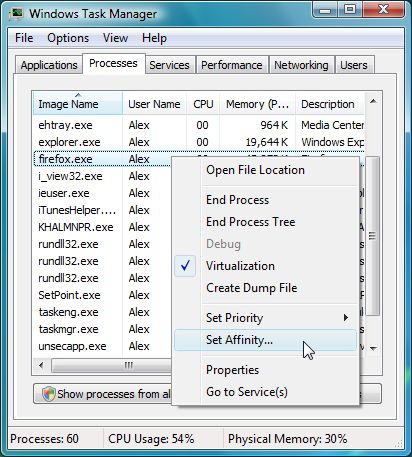Open the View menu
Image resolution: width=412 pixels, height=457 pixels.
115,38
